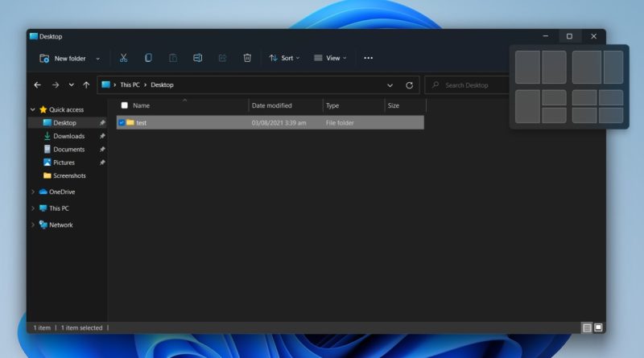This screenshot has height=358, width=644.
Task: Click Desktop in the address breadcrumb
Action: tap(162, 85)
